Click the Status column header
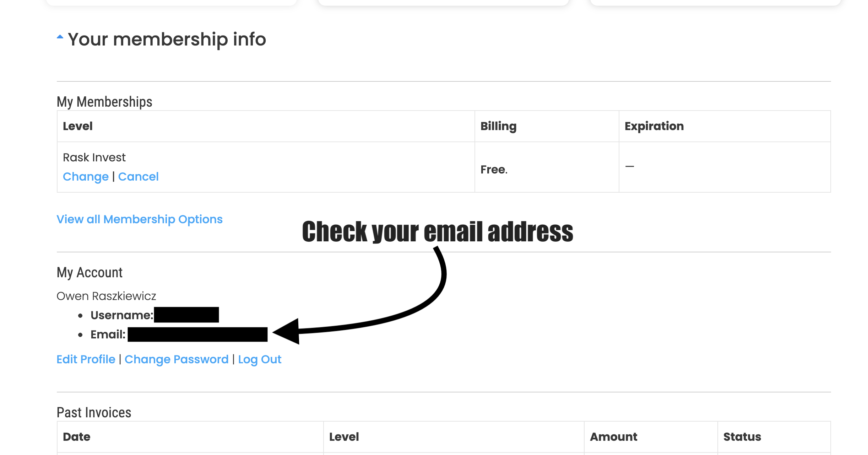 (x=742, y=437)
